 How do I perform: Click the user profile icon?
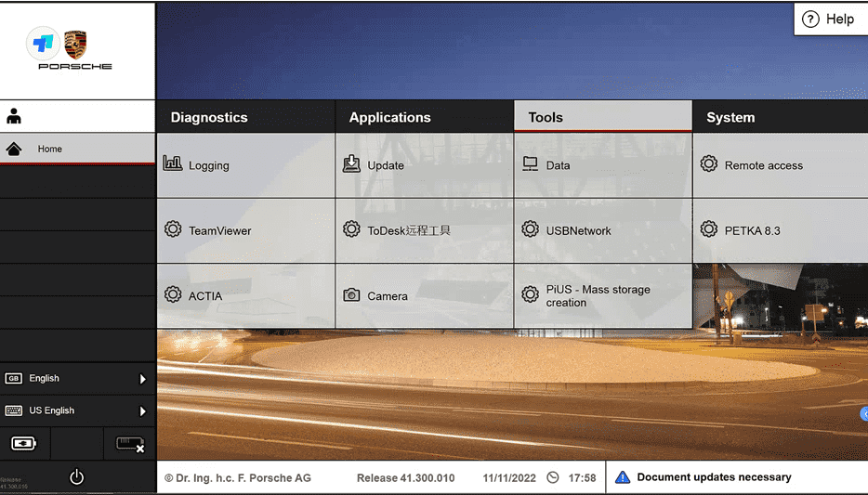[14, 116]
